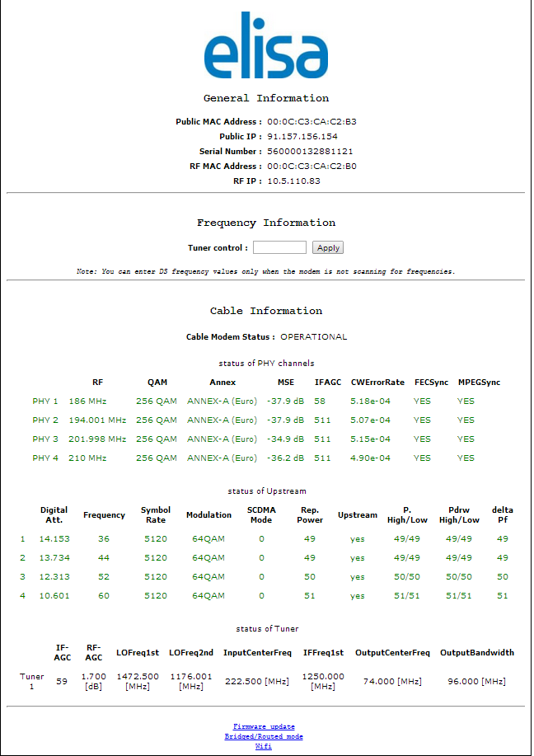Click the 210 MHz RF value
Screen dimensions: 534x756
[87, 458]
